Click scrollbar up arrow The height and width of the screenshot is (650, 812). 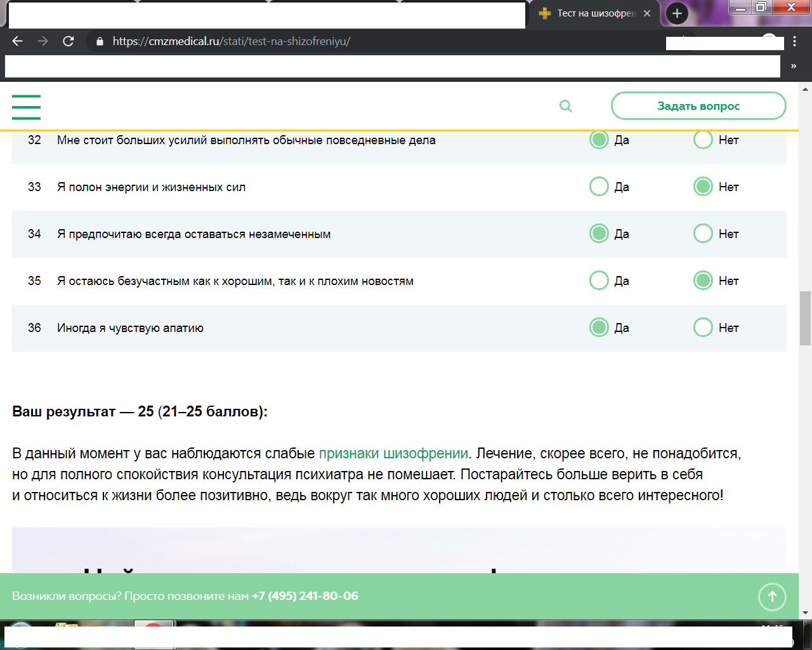click(805, 88)
